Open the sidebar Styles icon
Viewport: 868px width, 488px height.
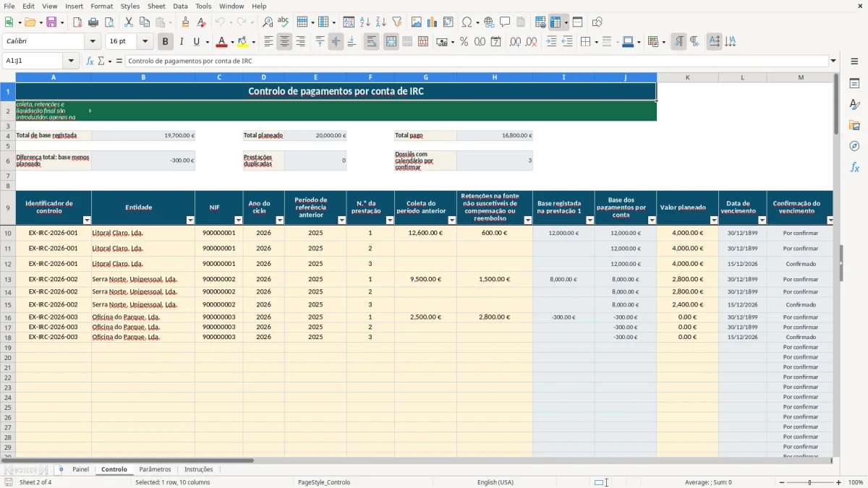pyautogui.click(x=854, y=104)
